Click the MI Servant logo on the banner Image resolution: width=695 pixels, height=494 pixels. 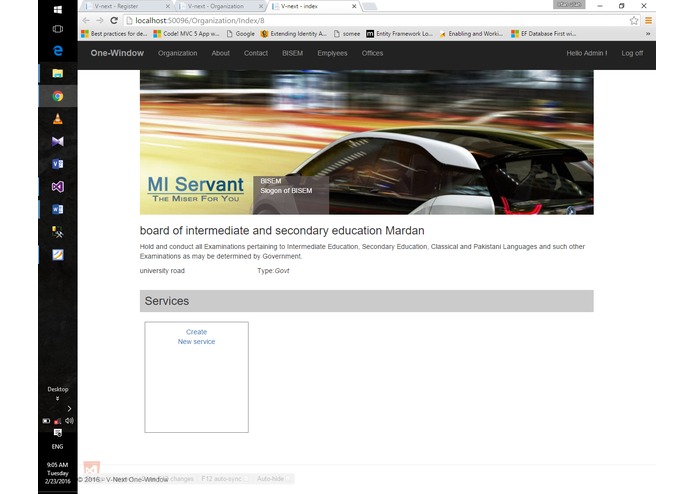pos(195,189)
